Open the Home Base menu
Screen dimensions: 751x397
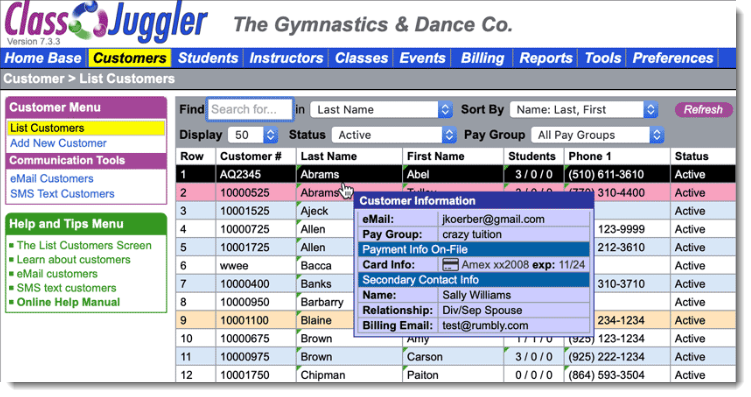tap(43, 58)
